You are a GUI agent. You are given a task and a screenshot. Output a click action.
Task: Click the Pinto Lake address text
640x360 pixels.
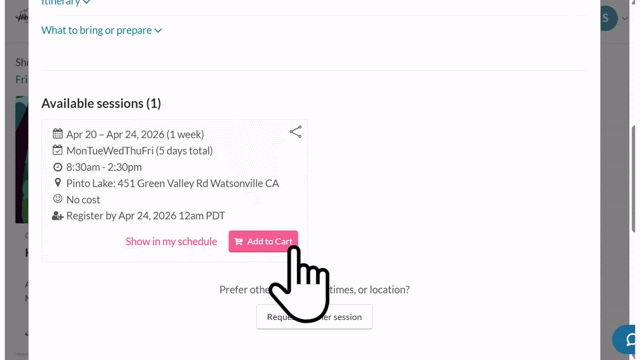click(x=173, y=183)
